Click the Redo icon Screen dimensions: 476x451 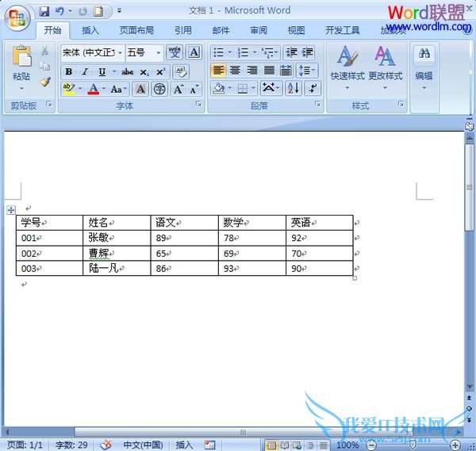[x=83, y=12]
